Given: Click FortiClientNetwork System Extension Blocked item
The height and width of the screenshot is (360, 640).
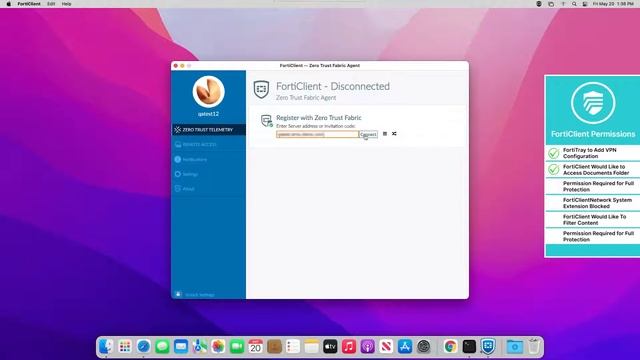Looking at the screenshot, I should pyautogui.click(x=593, y=203).
